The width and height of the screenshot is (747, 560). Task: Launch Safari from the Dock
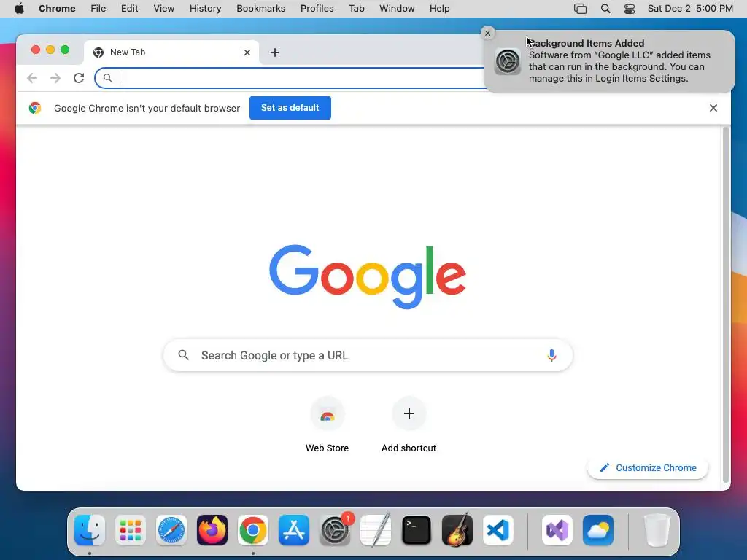click(171, 530)
